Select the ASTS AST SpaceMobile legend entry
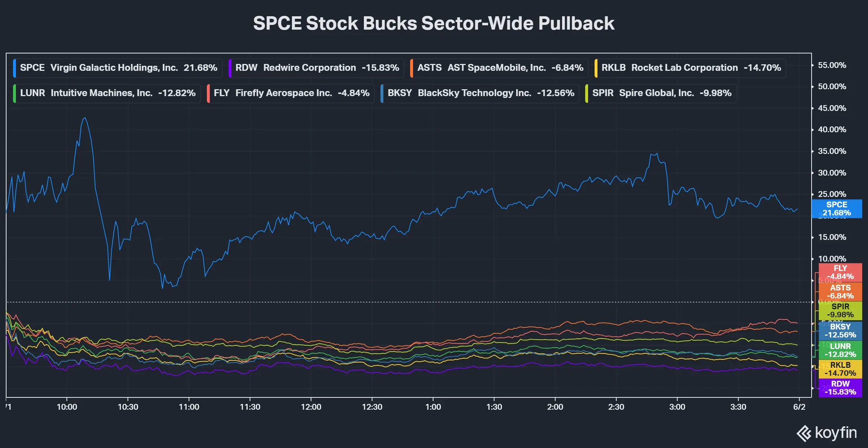 [x=499, y=68]
